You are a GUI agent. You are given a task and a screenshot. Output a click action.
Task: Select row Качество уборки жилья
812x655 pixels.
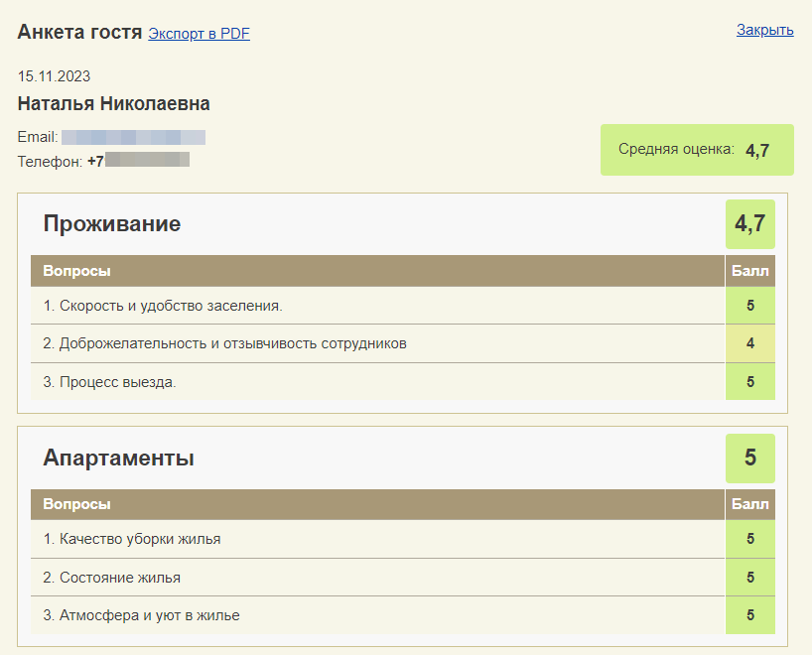coord(377,539)
